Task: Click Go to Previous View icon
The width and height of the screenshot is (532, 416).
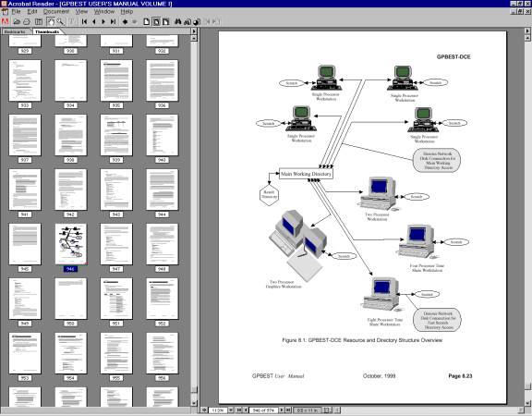Action: tap(125, 22)
